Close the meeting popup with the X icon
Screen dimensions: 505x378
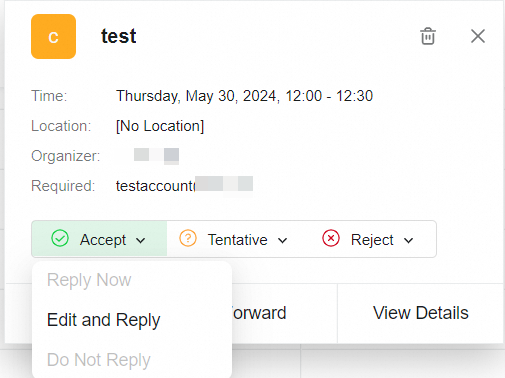478,36
